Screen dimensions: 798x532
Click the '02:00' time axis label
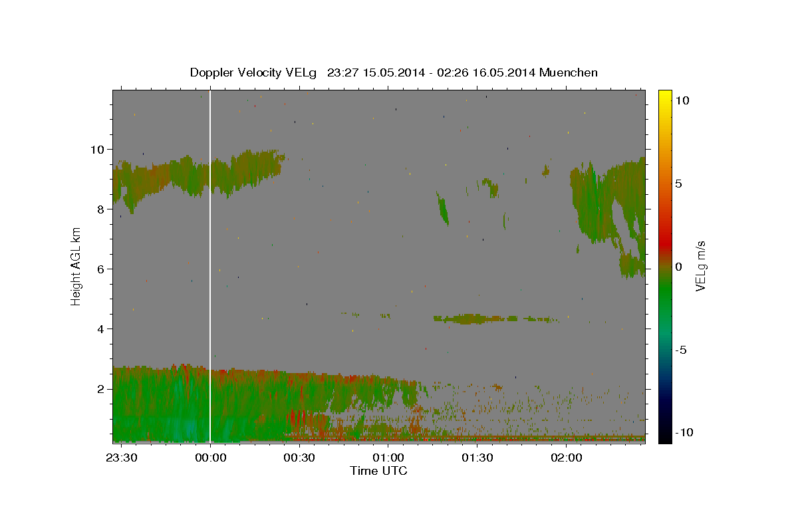pyautogui.click(x=566, y=458)
